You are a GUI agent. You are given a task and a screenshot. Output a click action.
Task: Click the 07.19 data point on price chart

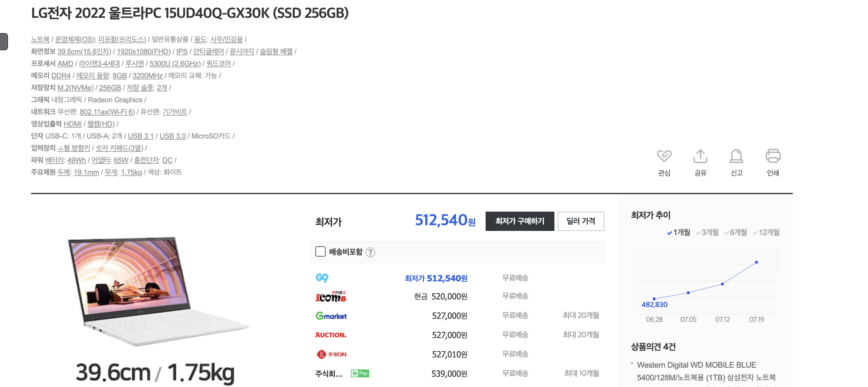(756, 262)
